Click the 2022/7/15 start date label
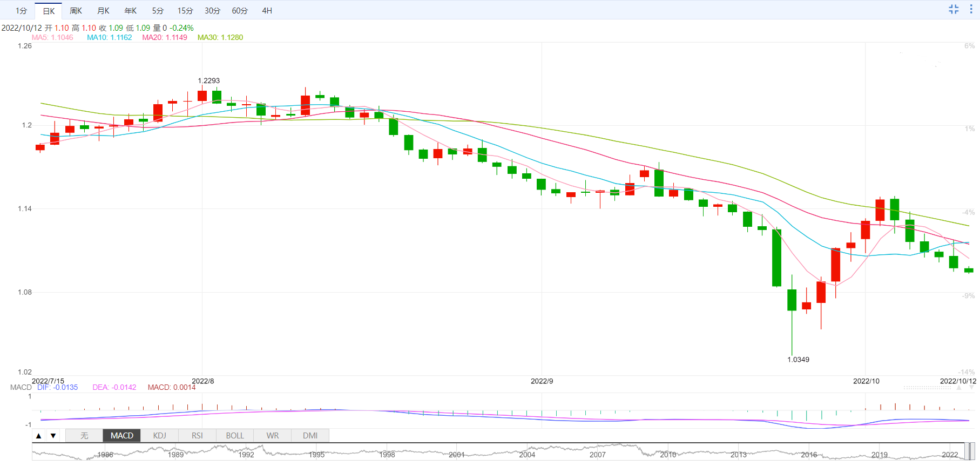 click(48, 381)
